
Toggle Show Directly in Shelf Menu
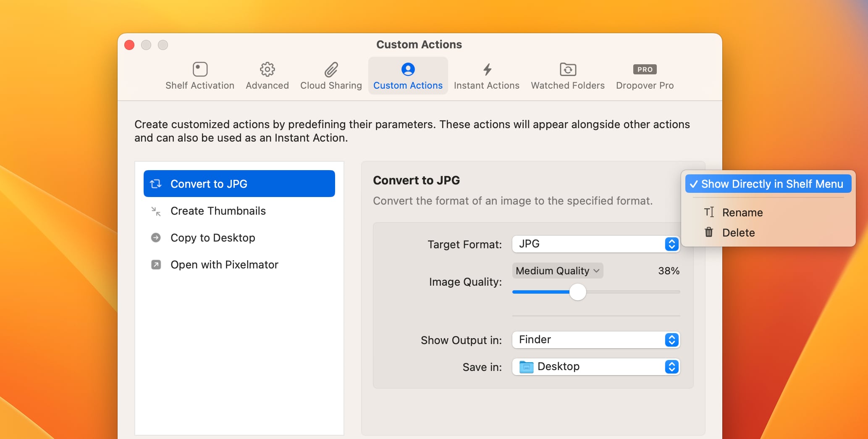768,184
